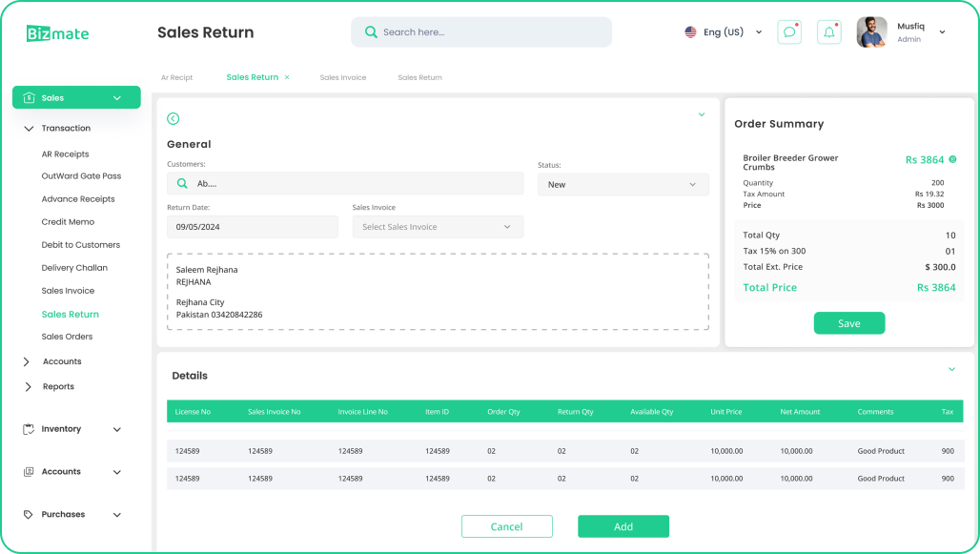Open the notifications bell icon

828,31
